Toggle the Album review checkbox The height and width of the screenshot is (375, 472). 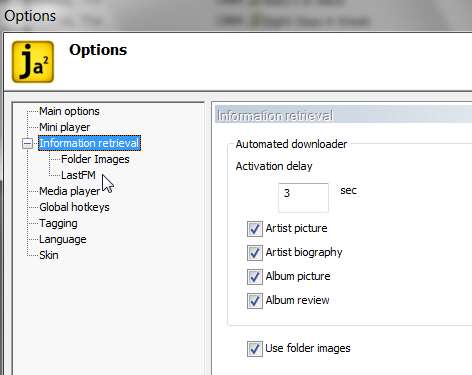pos(255,301)
